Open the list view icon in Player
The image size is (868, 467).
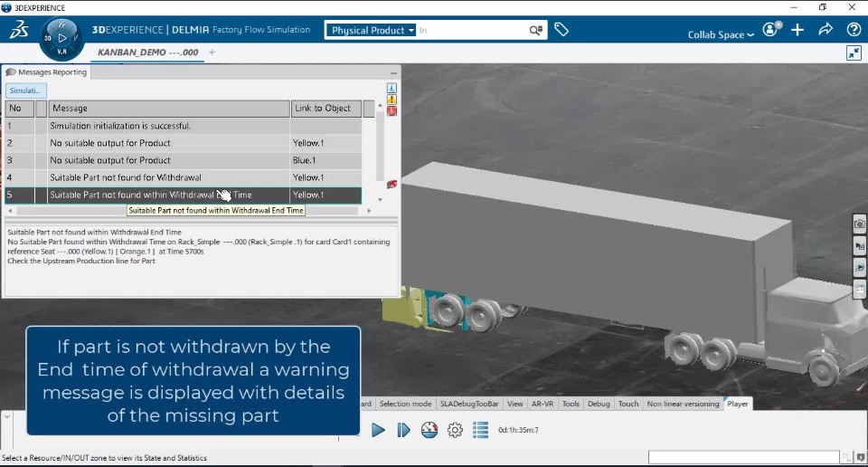[480, 430]
